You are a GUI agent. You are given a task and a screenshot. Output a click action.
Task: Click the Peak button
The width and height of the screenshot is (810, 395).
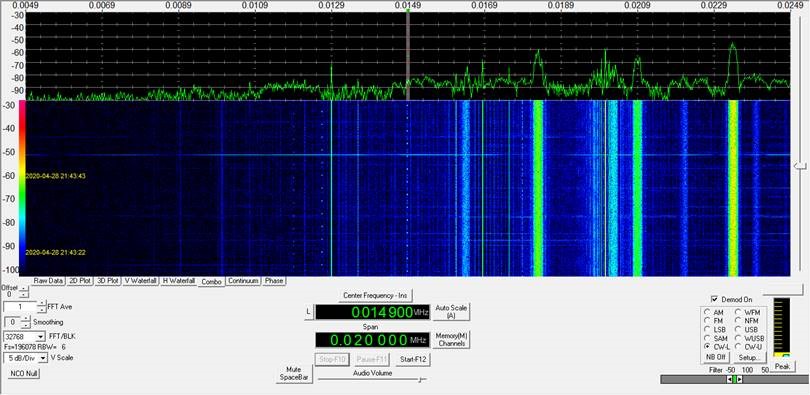pos(783,366)
